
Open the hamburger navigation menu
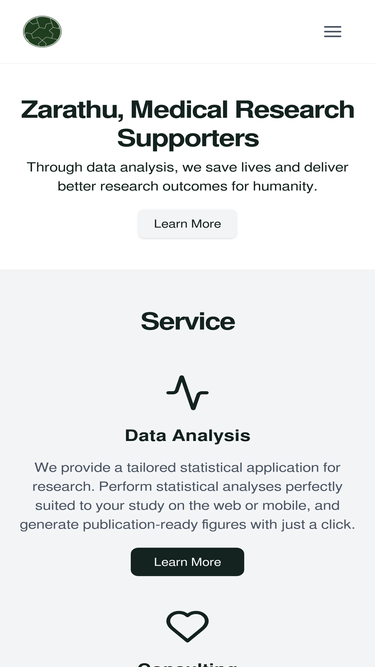pyautogui.click(x=332, y=31)
